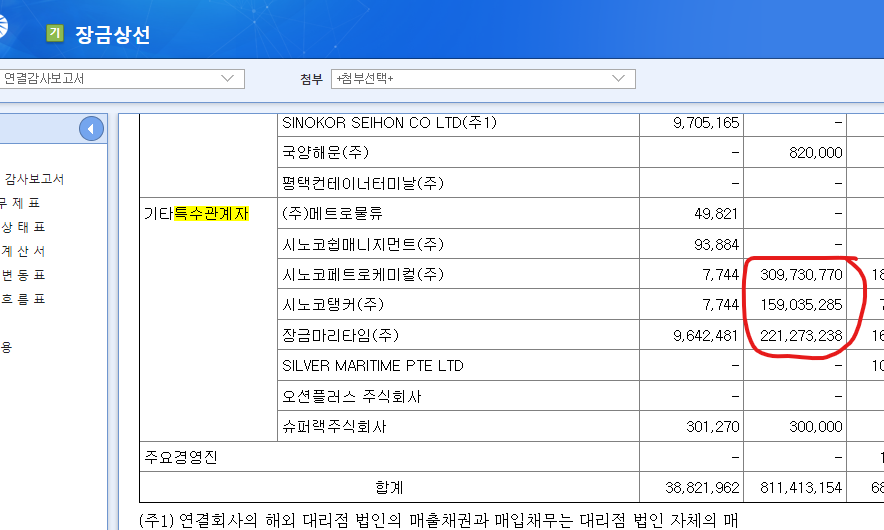Select row SINOKOR SEIHON CO LTD(주1)
The height and width of the screenshot is (530, 884).
tap(389, 122)
